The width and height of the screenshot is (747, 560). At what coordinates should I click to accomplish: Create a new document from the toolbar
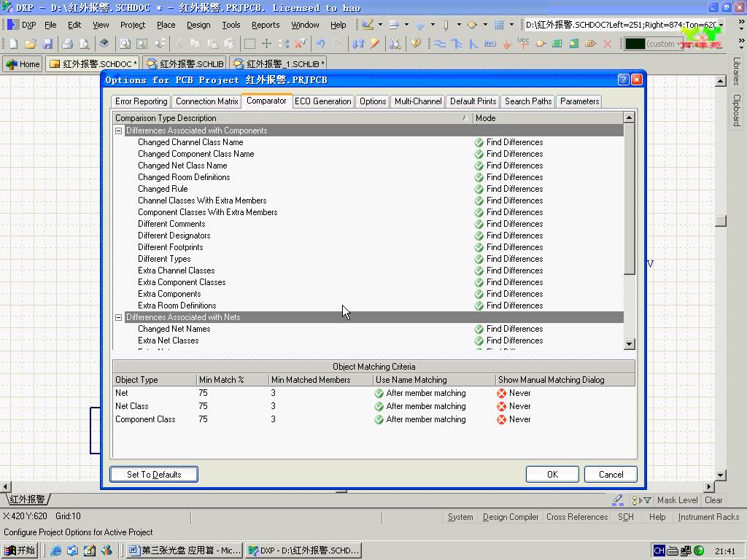[13, 44]
